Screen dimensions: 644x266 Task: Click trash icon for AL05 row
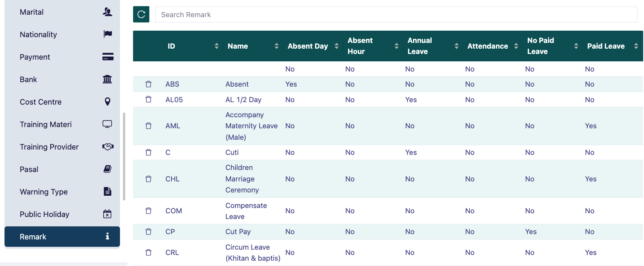click(149, 100)
